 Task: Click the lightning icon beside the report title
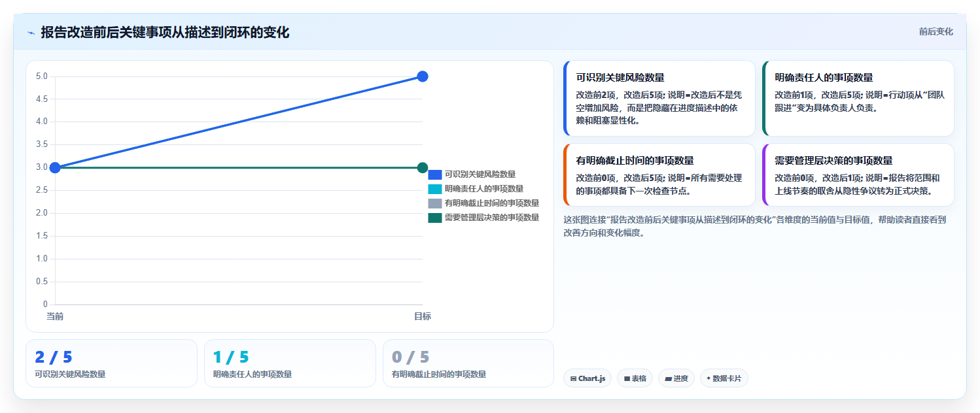(31, 33)
